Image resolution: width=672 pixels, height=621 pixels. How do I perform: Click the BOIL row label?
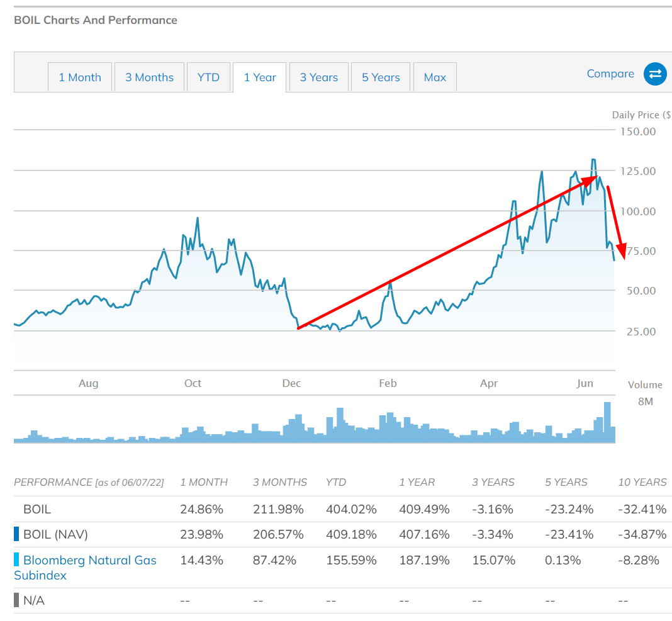(x=37, y=509)
